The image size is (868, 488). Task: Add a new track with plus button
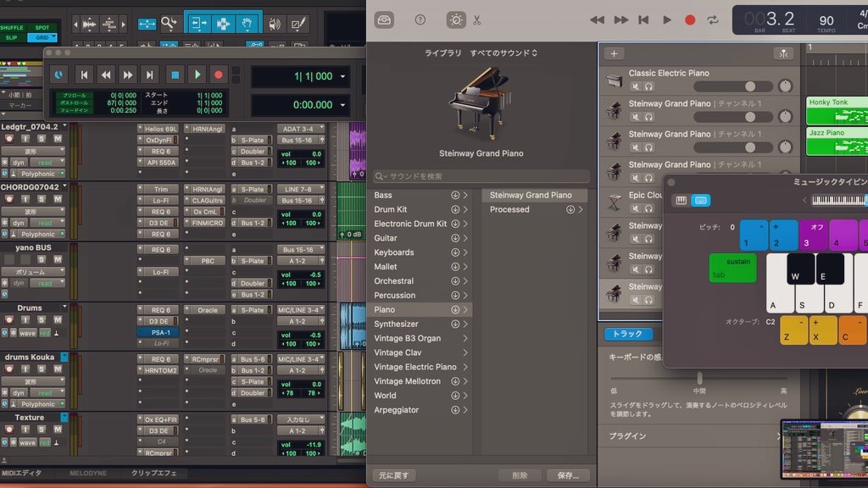click(614, 53)
